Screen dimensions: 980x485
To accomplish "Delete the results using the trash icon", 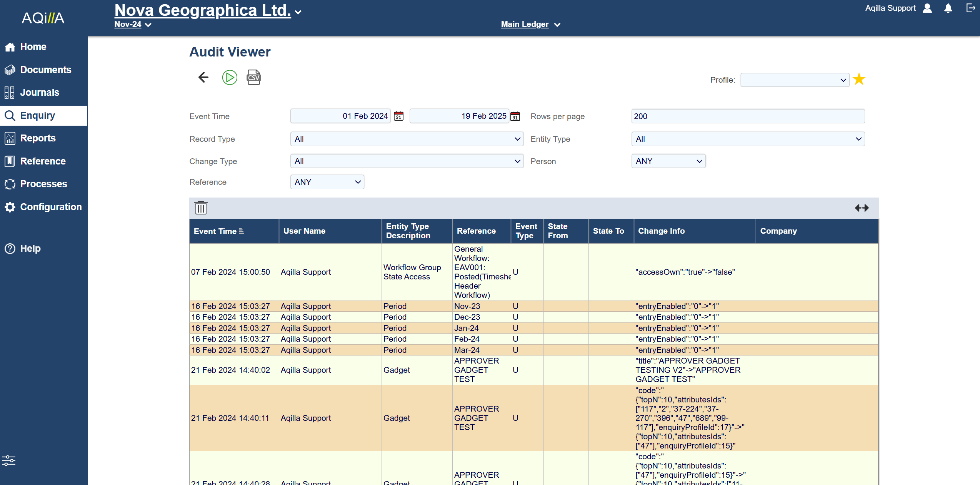I will pyautogui.click(x=200, y=208).
